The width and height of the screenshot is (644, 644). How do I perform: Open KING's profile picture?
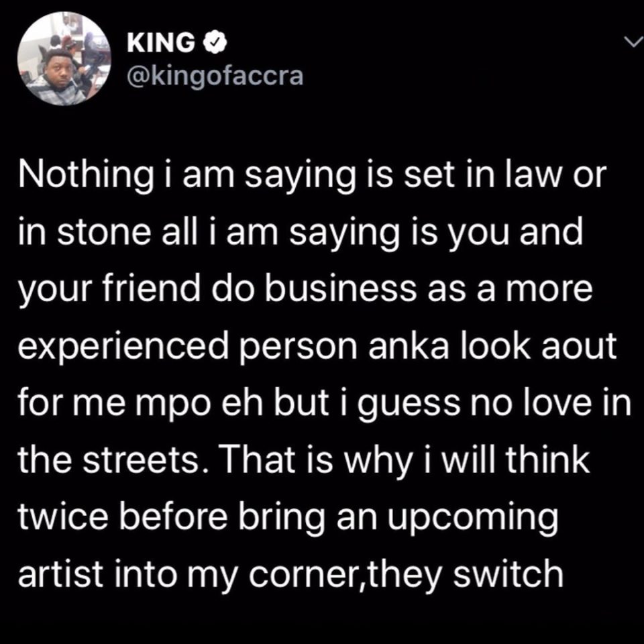point(64,59)
